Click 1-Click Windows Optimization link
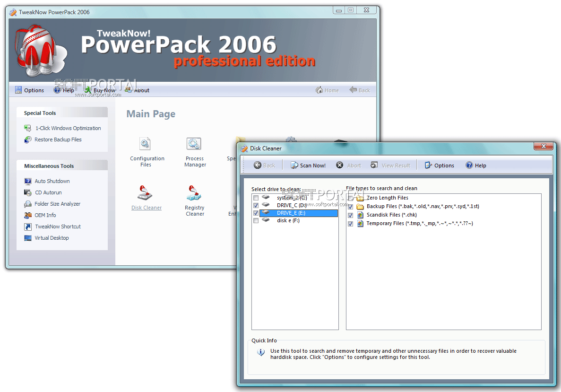Screen dimensions: 561x392 (x=68, y=128)
